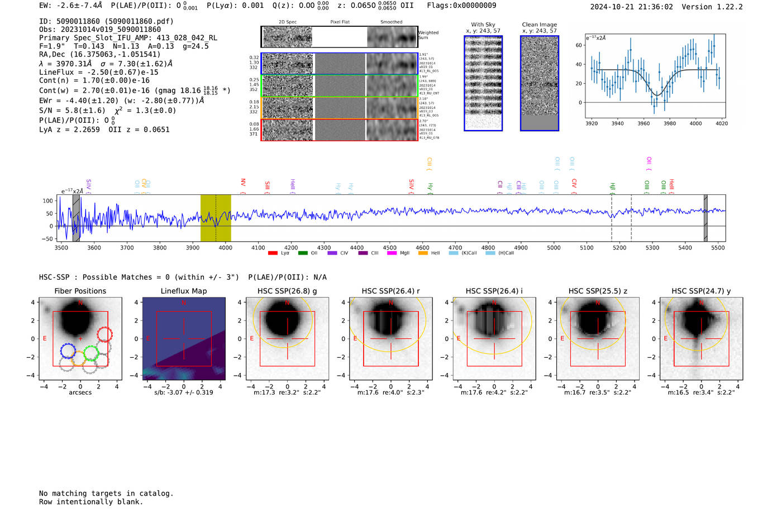Select the Cont(n) = 1.70(±0.00)e-16 line
The image size is (782, 532).
point(94,80)
